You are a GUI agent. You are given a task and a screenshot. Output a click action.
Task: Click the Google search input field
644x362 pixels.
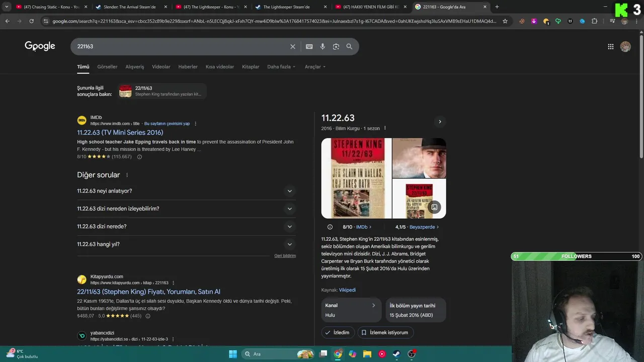coord(181,46)
